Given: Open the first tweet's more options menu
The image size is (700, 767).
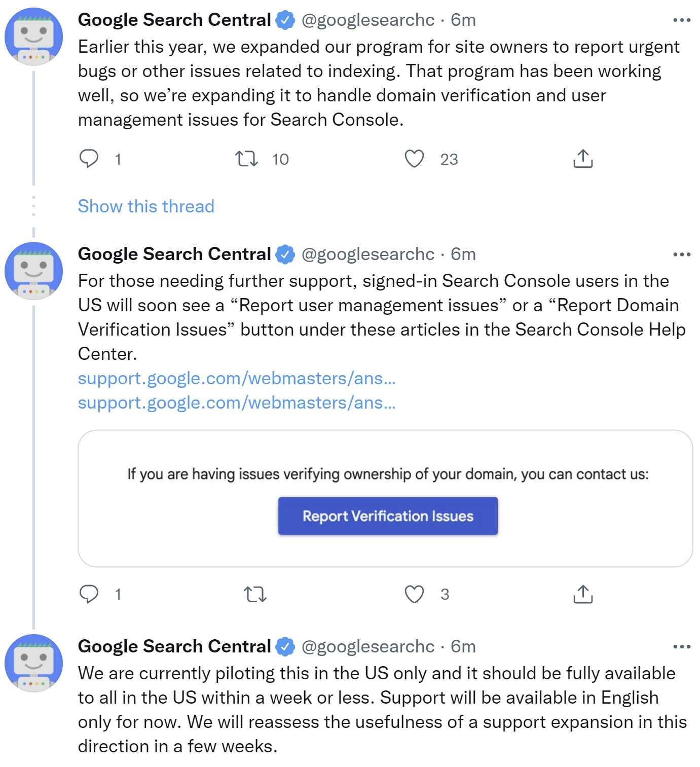Looking at the screenshot, I should tap(681, 19).
